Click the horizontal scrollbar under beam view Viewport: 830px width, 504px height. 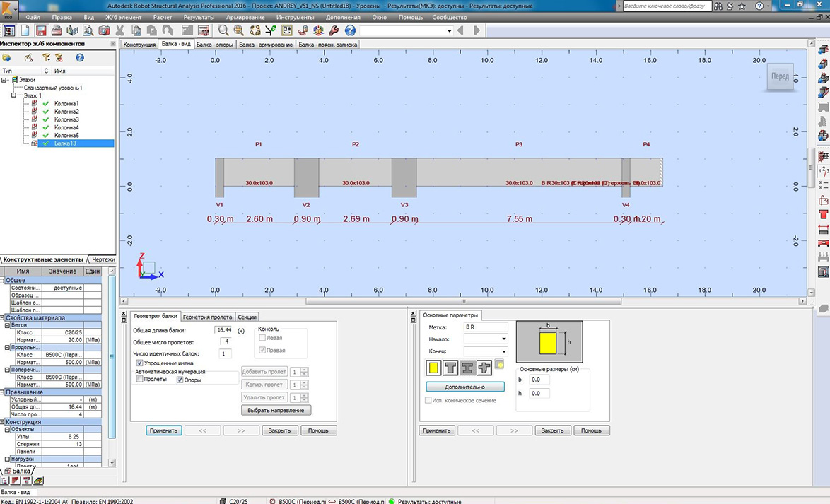click(463, 301)
